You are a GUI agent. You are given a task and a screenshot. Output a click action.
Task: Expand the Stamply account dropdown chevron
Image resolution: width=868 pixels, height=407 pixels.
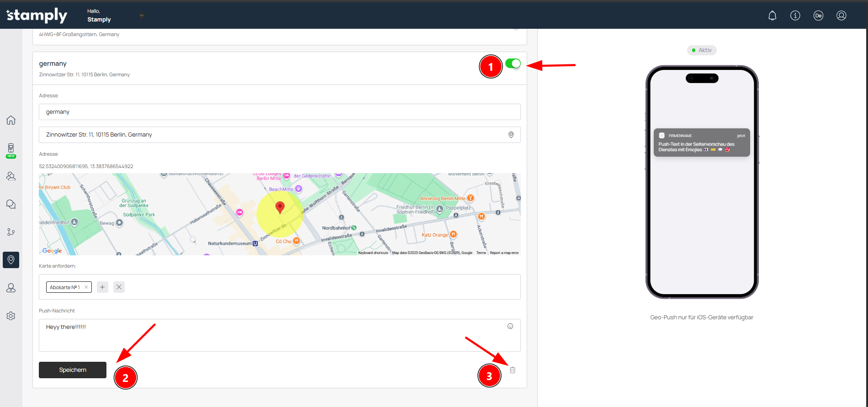[142, 16]
